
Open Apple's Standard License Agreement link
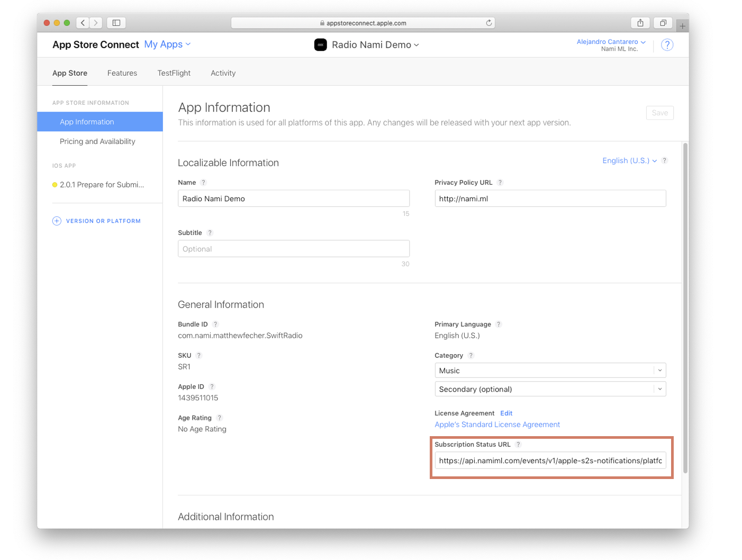click(497, 424)
